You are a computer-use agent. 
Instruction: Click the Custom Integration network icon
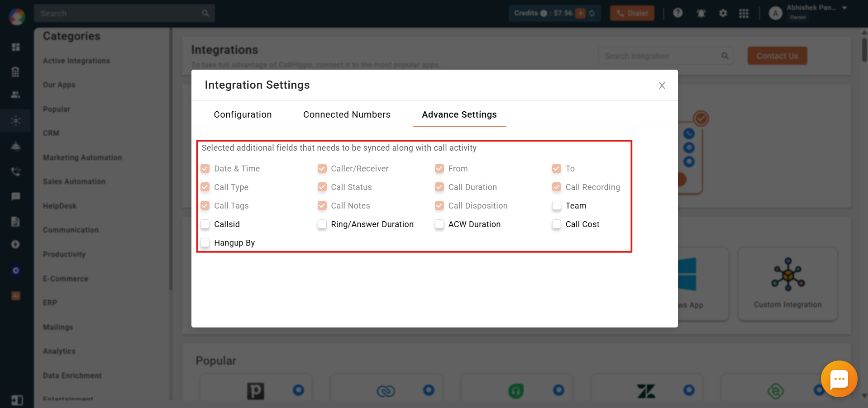[x=788, y=274]
